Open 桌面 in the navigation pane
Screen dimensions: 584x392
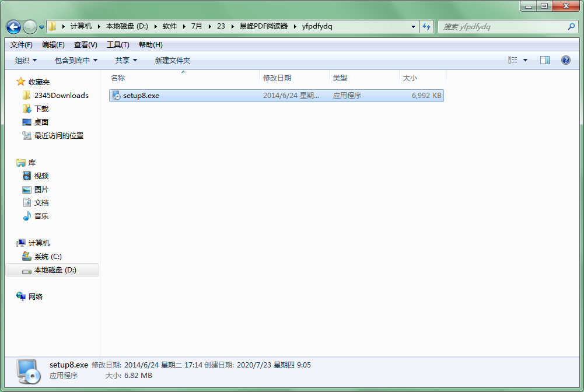[x=41, y=122]
